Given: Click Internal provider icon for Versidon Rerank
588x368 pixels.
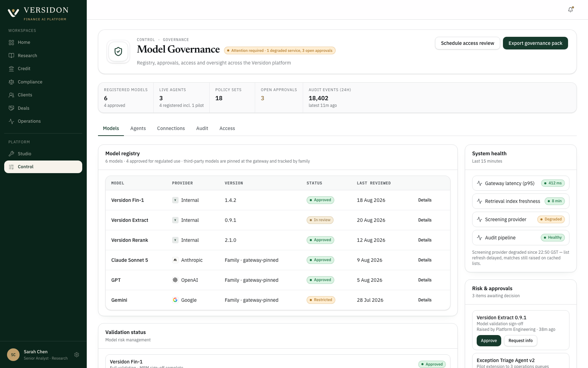Looking at the screenshot, I should [175, 240].
